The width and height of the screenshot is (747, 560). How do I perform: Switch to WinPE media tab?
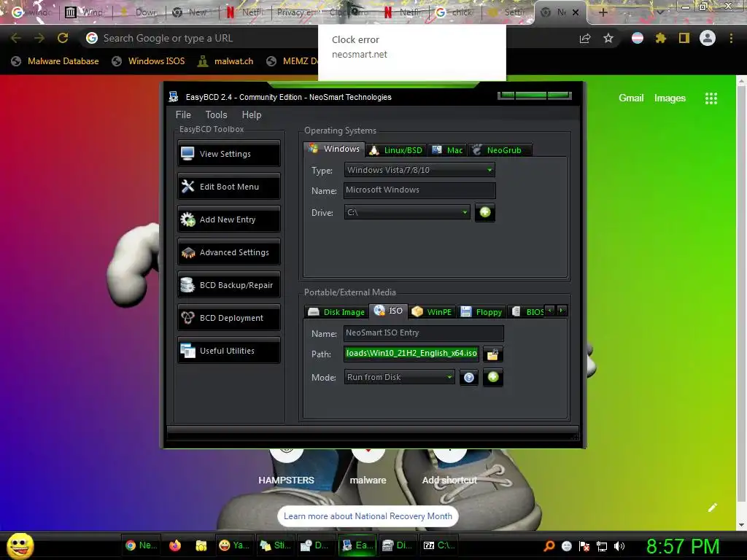(432, 312)
